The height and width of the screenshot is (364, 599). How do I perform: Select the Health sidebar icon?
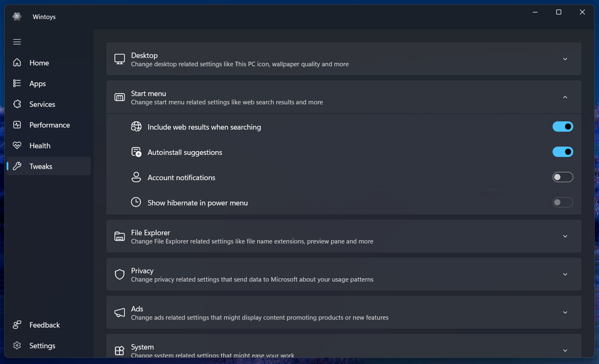17,145
